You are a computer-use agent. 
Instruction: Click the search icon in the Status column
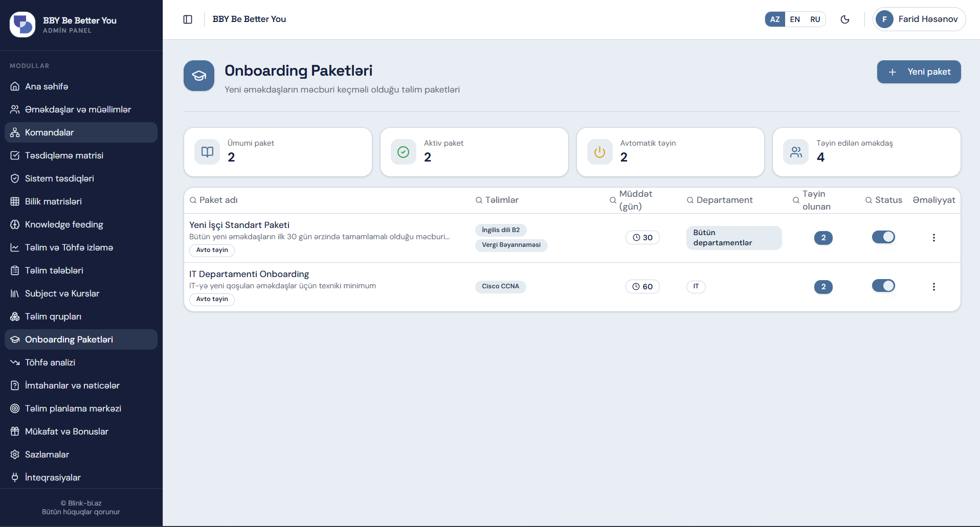point(869,200)
